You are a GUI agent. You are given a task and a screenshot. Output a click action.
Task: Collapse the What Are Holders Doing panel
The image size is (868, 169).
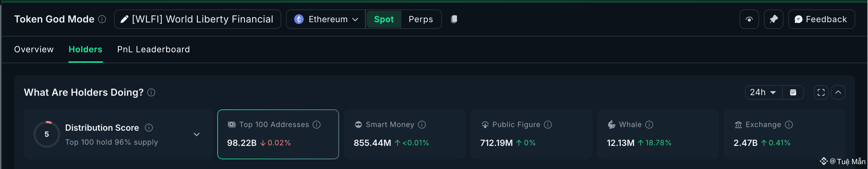(838, 92)
